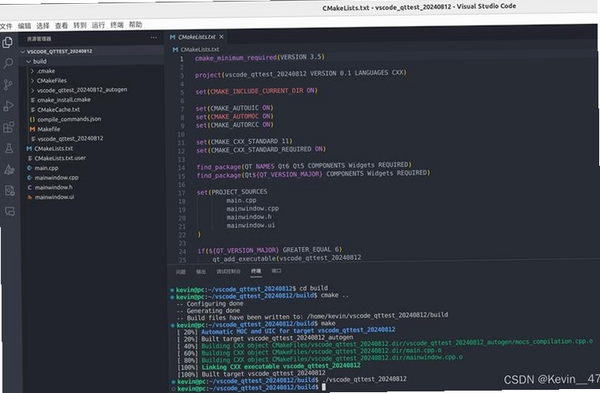Open the Search view in the activity bar

pyautogui.click(x=8, y=63)
